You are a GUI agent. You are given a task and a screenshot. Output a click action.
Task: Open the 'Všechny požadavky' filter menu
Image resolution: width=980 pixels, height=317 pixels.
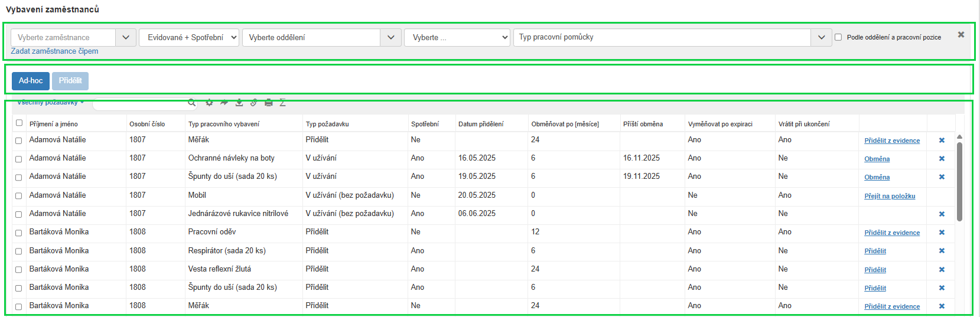point(51,103)
